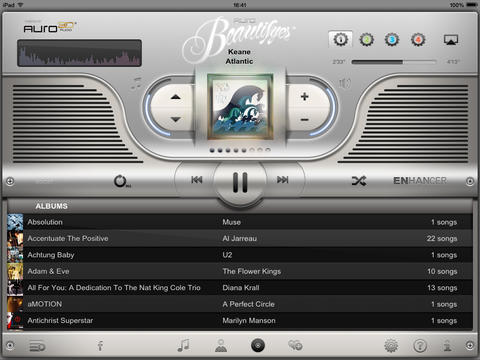Click the U2 artist name
Image resolution: width=480 pixels, height=360 pixels.
point(227,255)
